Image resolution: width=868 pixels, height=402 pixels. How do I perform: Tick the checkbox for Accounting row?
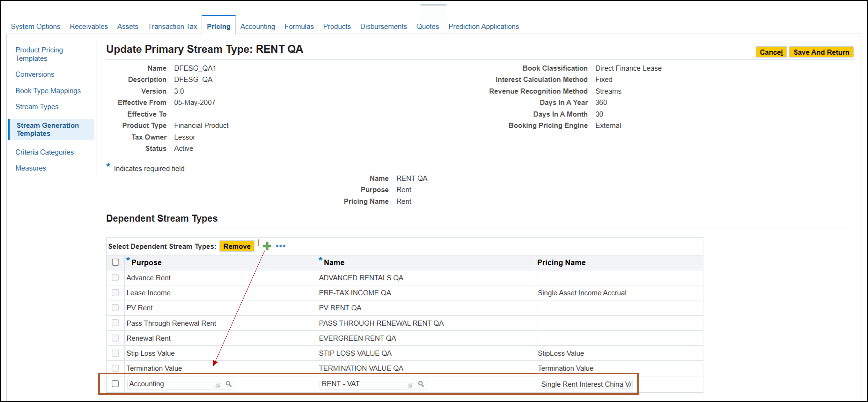115,383
